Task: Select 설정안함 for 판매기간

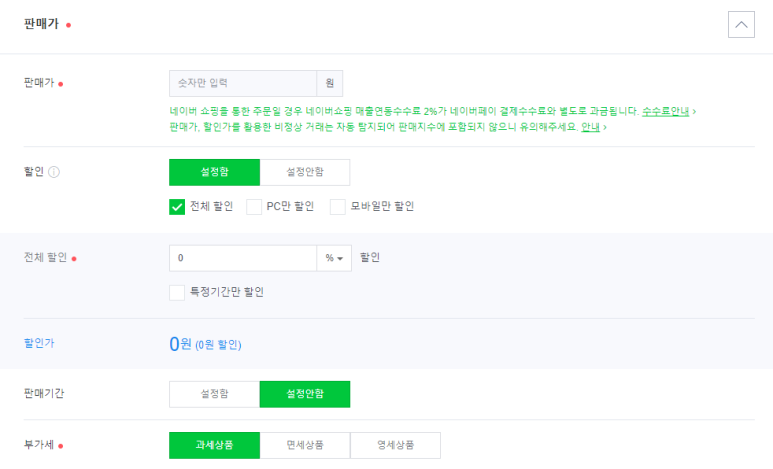Action: pos(305,394)
